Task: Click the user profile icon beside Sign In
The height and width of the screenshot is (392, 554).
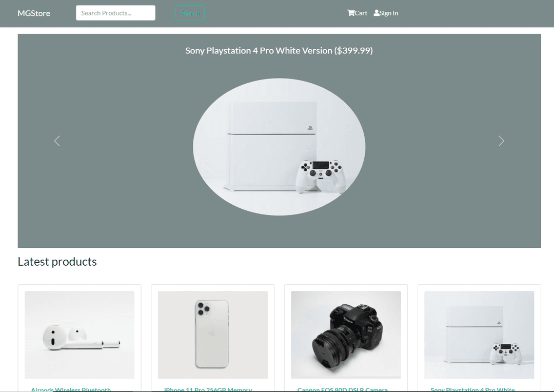Action: (x=377, y=13)
